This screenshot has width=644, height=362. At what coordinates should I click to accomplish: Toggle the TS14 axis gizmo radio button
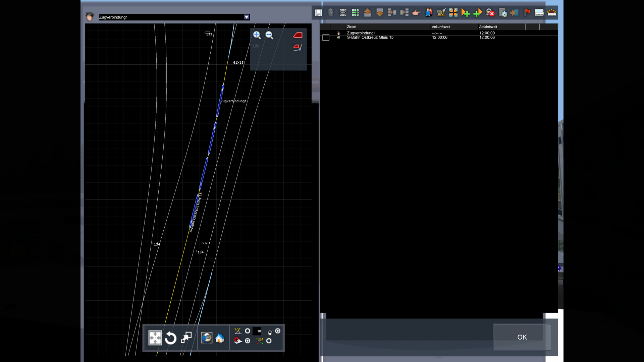[x=269, y=341]
